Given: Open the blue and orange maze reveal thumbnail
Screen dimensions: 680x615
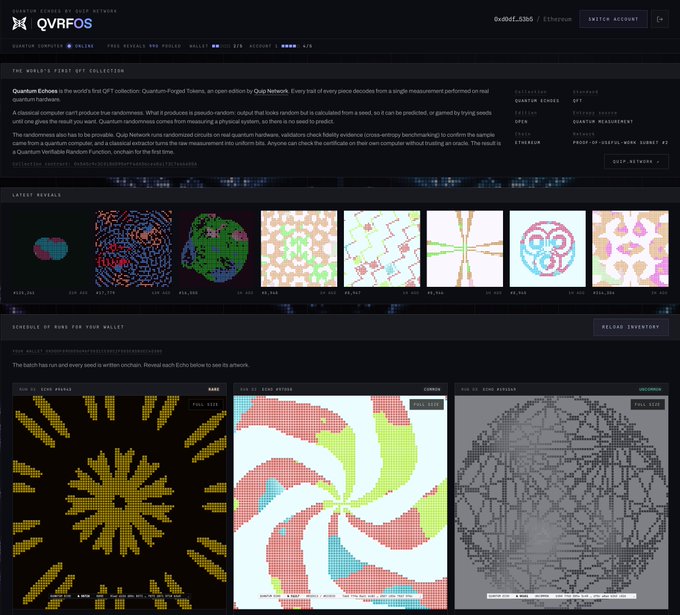Looking at the screenshot, I should [133, 249].
